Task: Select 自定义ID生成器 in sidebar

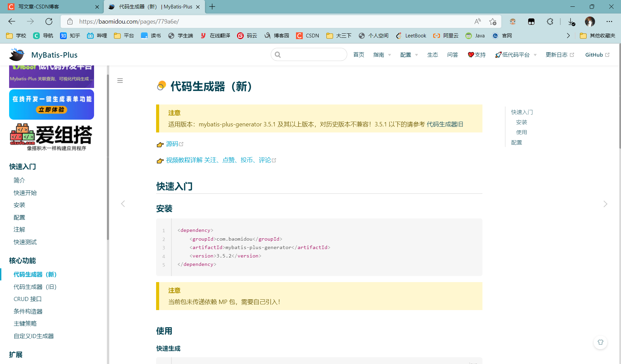Action: [34, 336]
